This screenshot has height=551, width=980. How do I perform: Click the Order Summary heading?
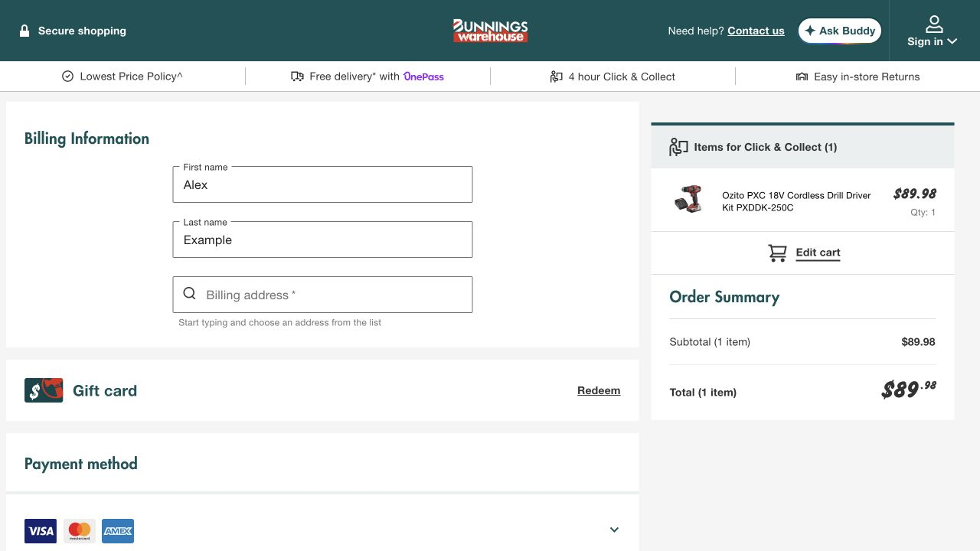click(724, 297)
